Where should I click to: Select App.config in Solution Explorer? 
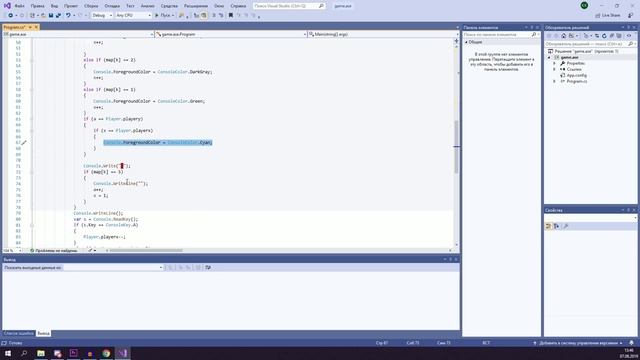point(576,76)
